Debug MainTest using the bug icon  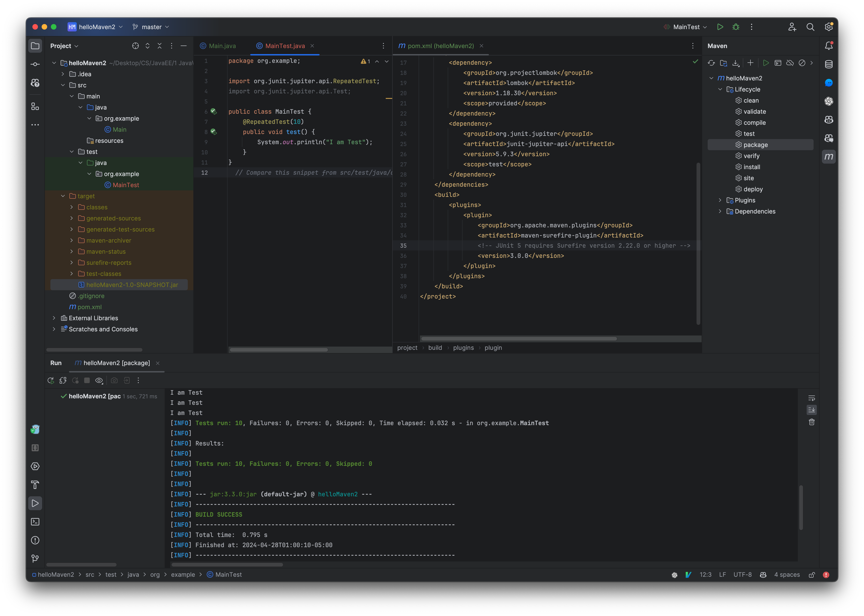[736, 27]
